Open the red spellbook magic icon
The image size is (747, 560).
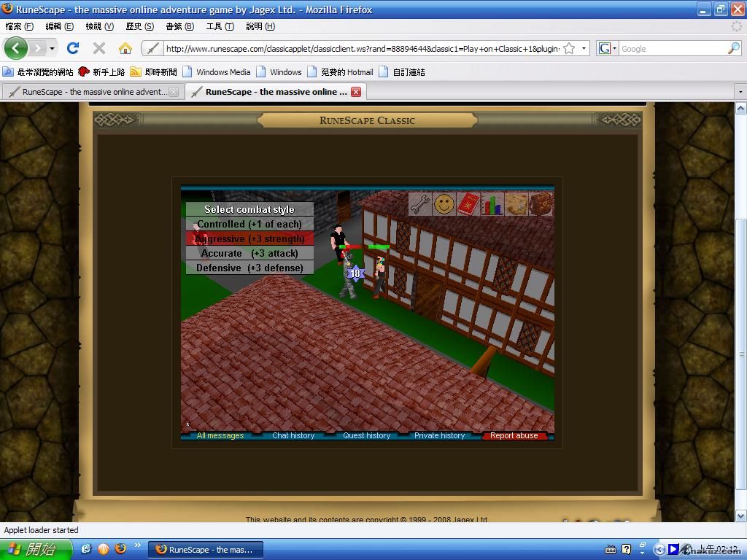[468, 204]
